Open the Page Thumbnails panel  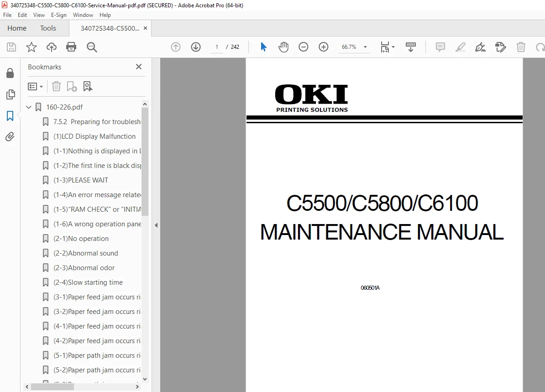click(x=10, y=94)
